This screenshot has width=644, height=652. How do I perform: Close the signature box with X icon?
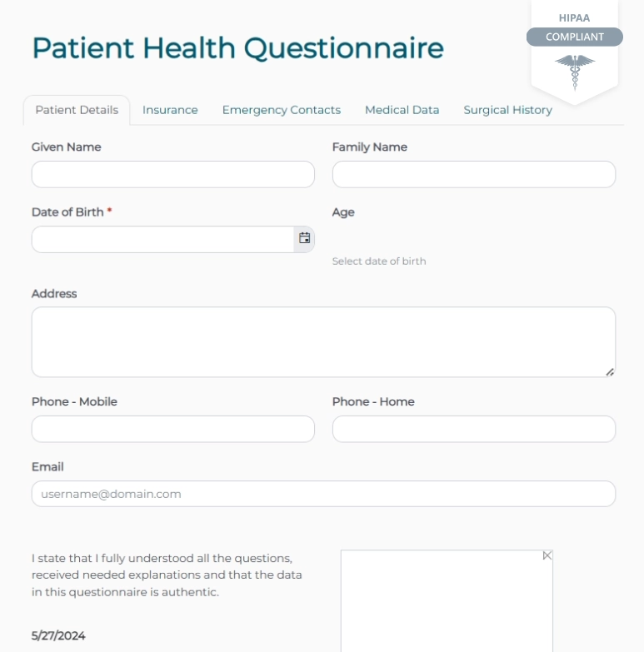pyautogui.click(x=547, y=555)
